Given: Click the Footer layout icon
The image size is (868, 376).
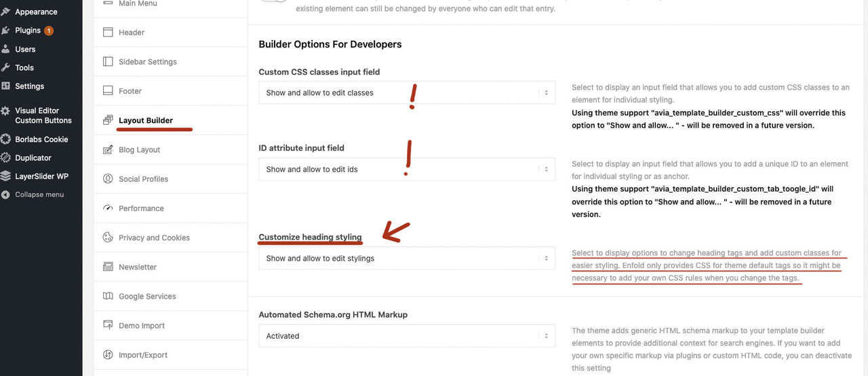Looking at the screenshot, I should tap(108, 90).
